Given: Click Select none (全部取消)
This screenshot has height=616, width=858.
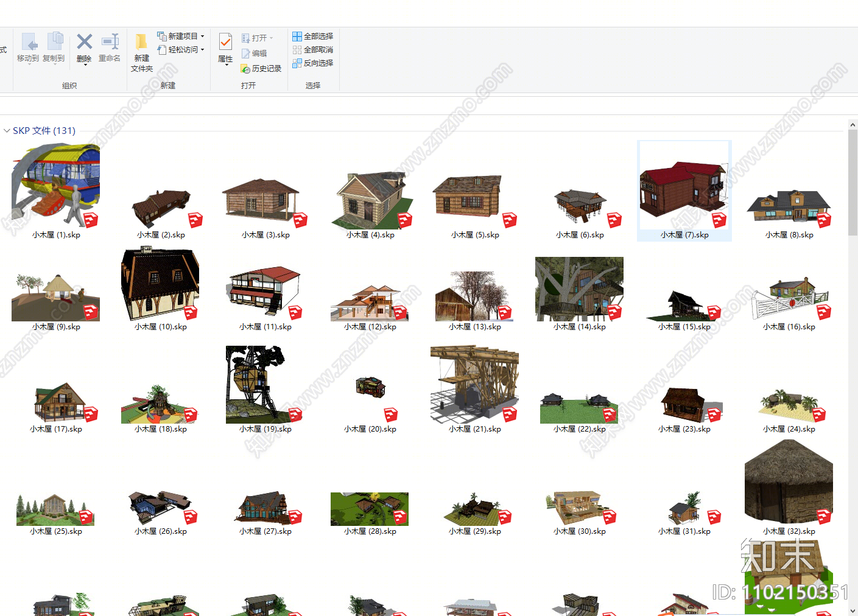Looking at the screenshot, I should pos(312,50).
